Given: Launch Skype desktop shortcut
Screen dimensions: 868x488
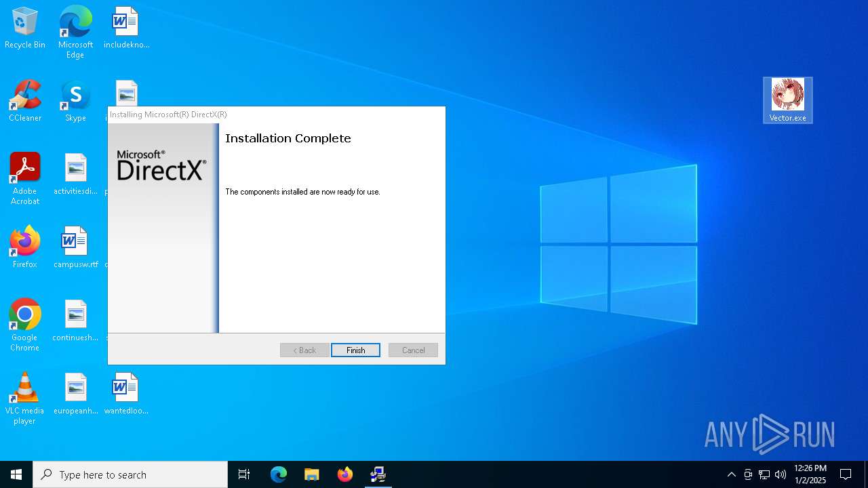Looking at the screenshot, I should pos(75,102).
